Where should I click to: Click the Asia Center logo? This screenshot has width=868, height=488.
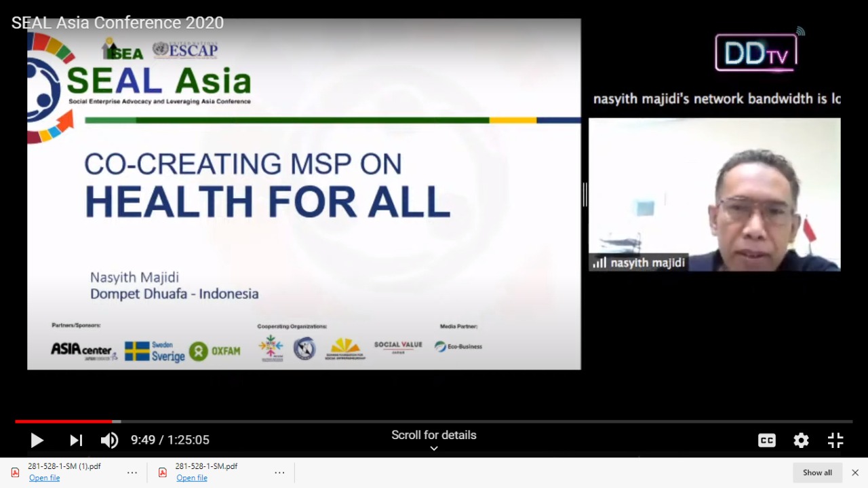pos(84,350)
